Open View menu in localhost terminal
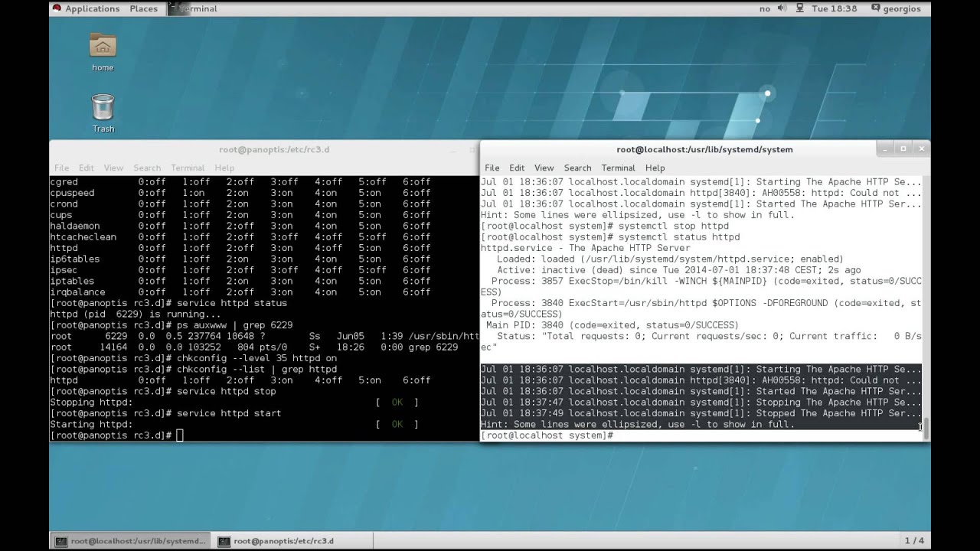Screen dimensions: 980x551 click(x=544, y=168)
